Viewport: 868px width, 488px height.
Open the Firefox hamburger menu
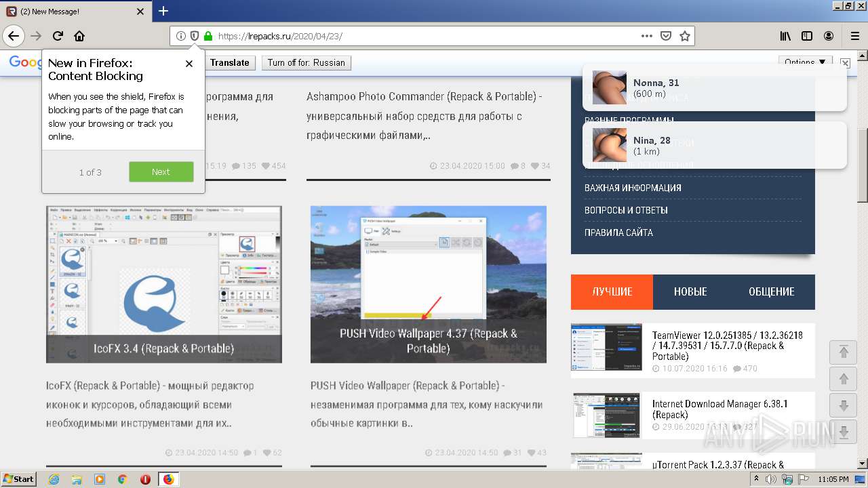[854, 36]
